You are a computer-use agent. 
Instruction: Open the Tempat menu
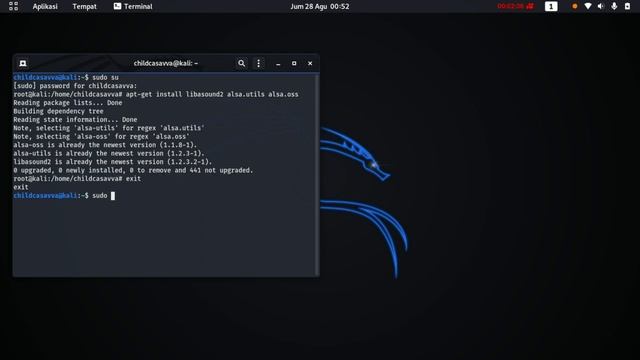pos(84,7)
